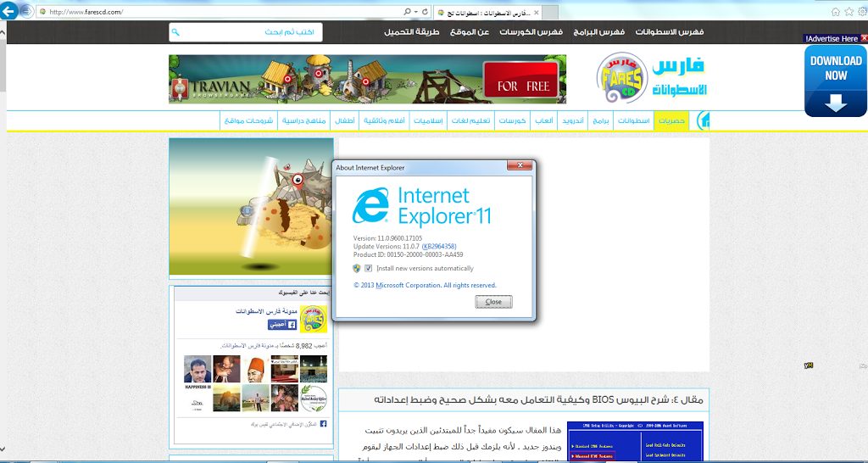Close the Advertise Here ad with red X
Image resolution: width=868 pixels, height=463 pixels.
(864, 38)
